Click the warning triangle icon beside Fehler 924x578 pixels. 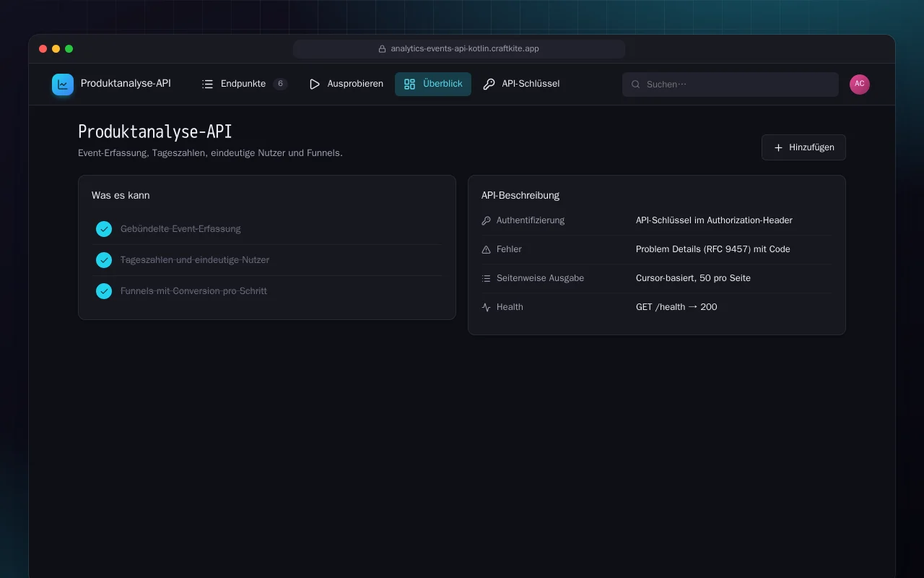pos(487,249)
